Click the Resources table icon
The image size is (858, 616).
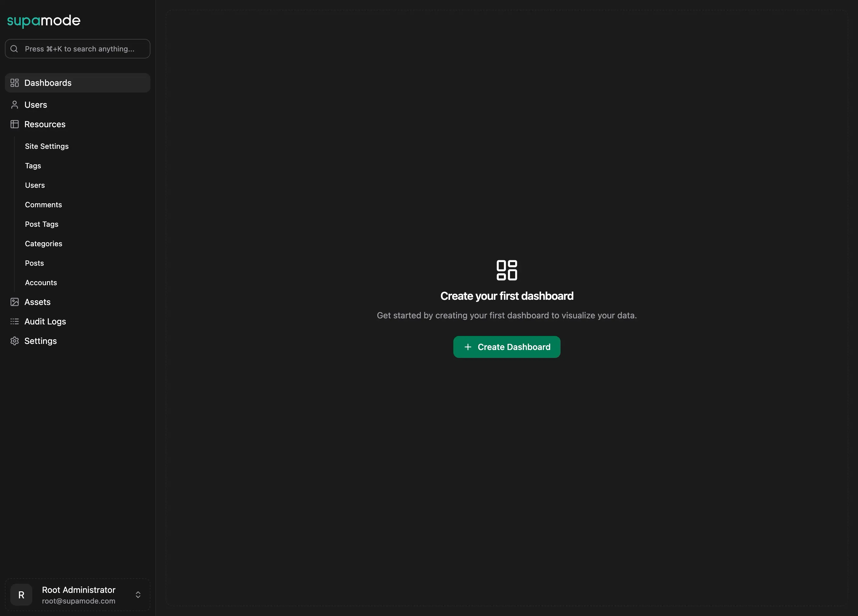pyautogui.click(x=14, y=124)
